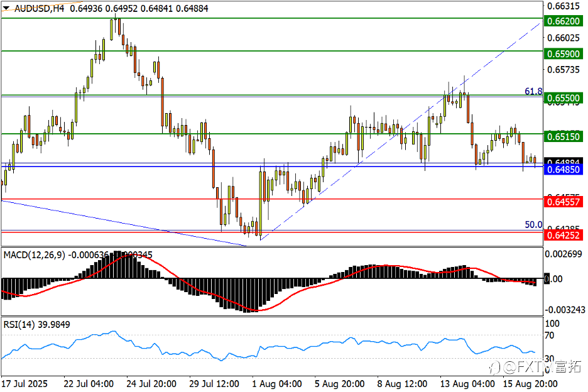Select the 0.64557 red price level label

[563, 202]
